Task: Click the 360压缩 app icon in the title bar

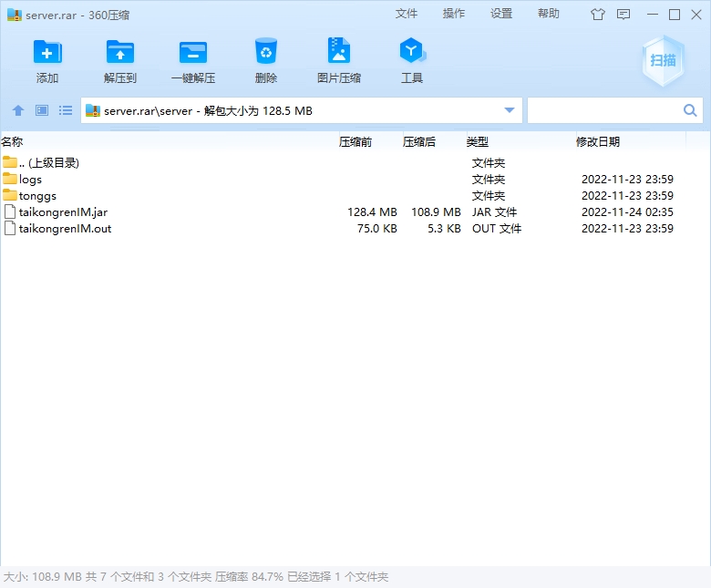Action: [15, 15]
